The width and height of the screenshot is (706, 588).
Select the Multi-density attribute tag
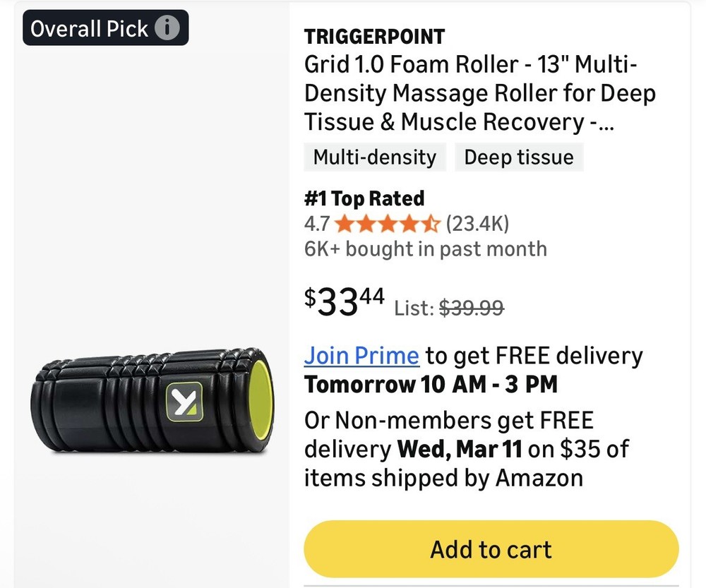tap(375, 157)
